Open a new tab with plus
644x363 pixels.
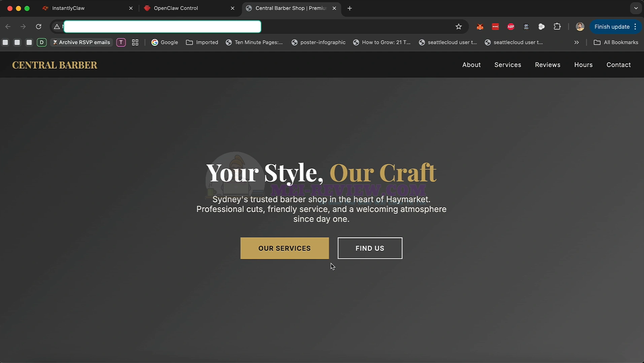click(x=349, y=8)
